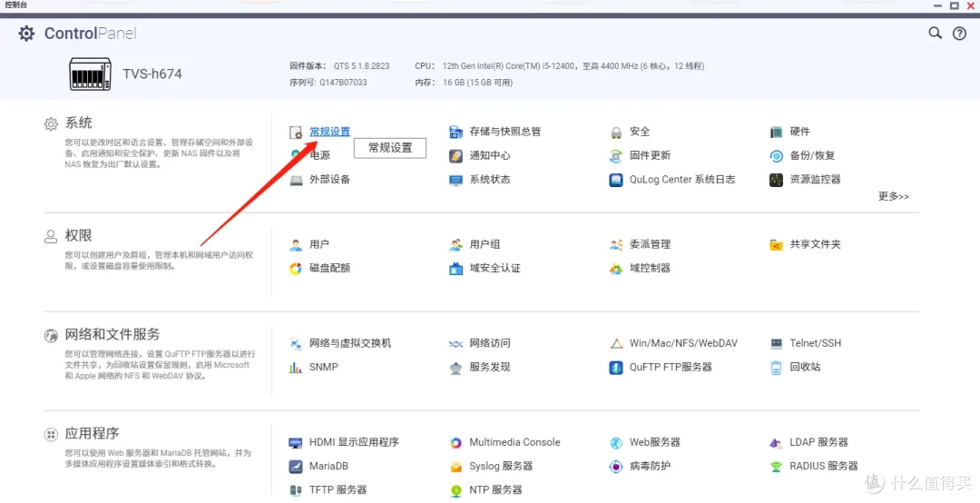Open the System Status (系统状态) icon

pyautogui.click(x=456, y=180)
